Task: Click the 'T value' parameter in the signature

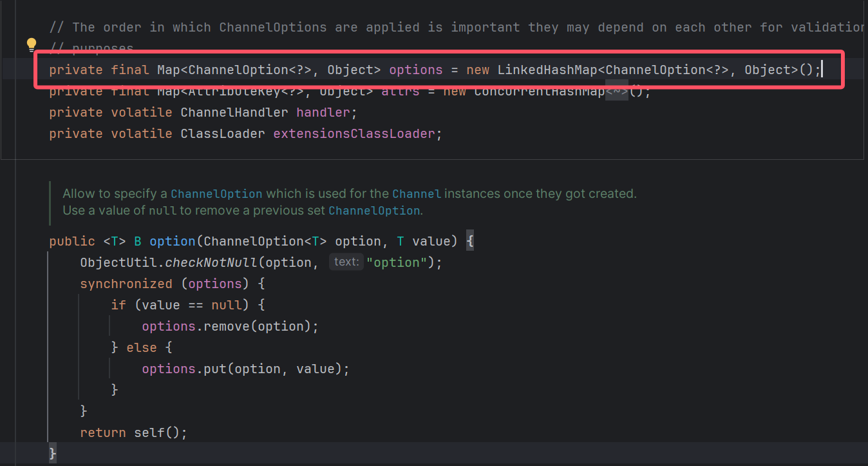Action: [423, 241]
